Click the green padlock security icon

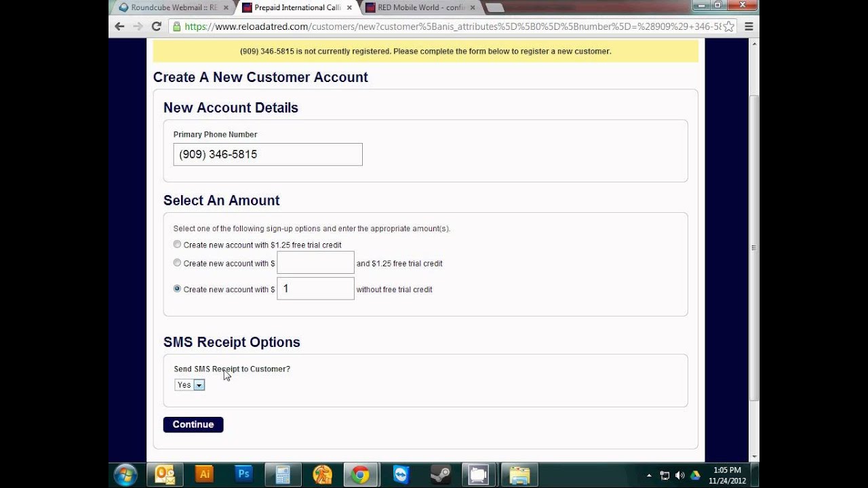pyautogui.click(x=176, y=26)
